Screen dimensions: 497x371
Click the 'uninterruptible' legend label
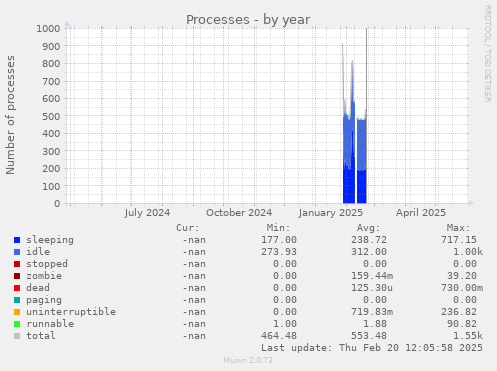(x=71, y=312)
